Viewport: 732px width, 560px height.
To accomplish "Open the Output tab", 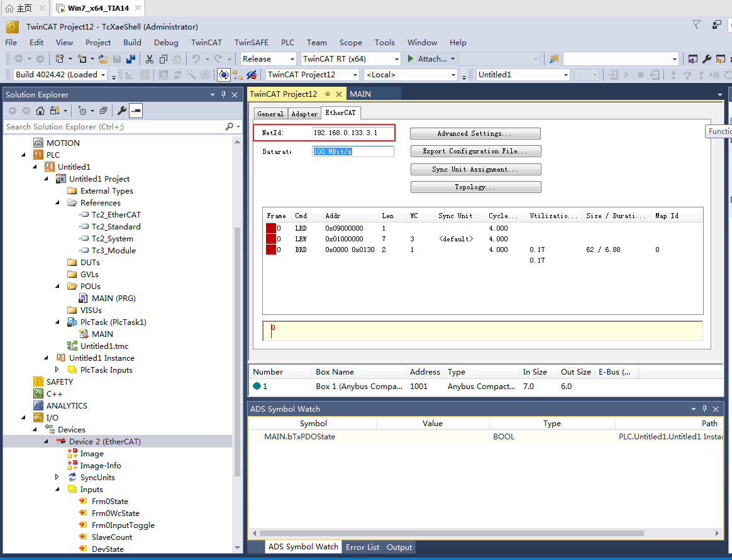I will pyautogui.click(x=399, y=547).
